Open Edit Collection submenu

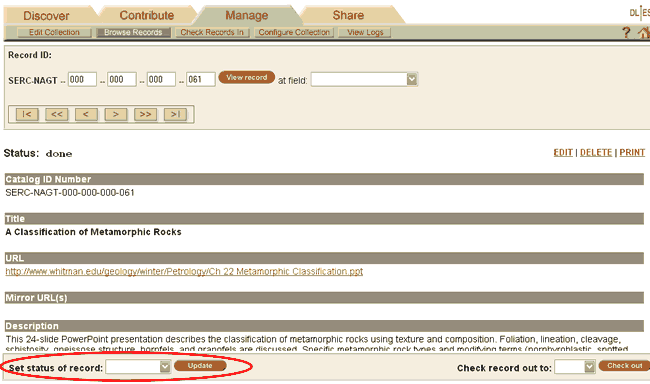coord(54,32)
